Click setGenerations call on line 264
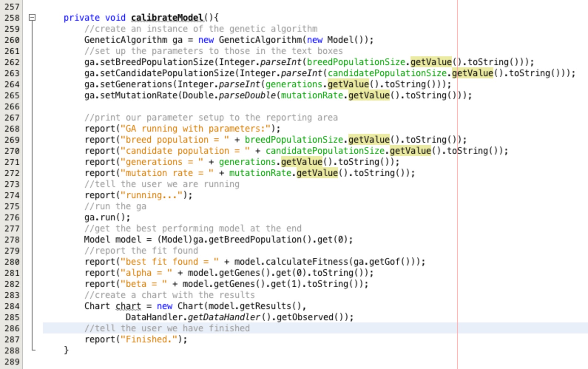Viewport: 588px width, 369px height. pos(136,84)
